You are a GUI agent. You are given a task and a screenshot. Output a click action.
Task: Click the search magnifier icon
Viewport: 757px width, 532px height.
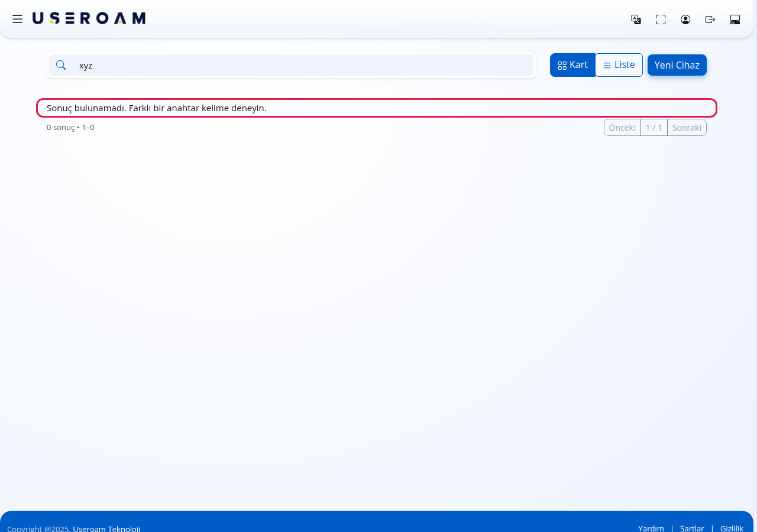[61, 65]
